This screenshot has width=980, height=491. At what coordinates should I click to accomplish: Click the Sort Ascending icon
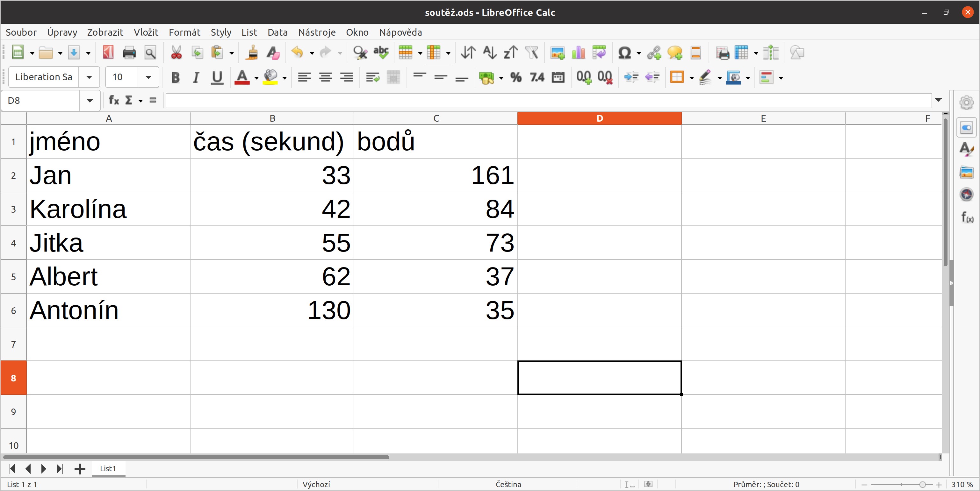click(490, 53)
